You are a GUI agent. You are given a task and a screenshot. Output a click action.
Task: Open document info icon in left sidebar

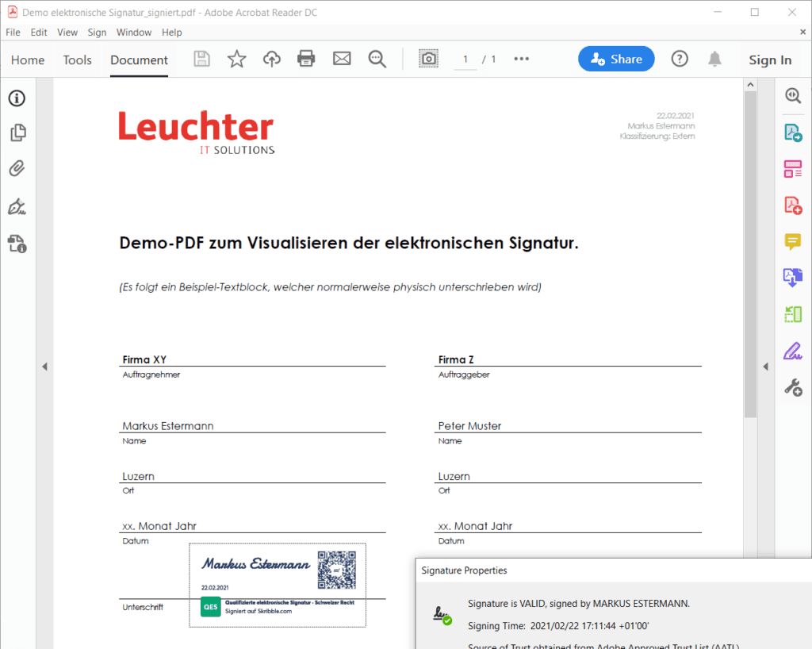pyautogui.click(x=17, y=98)
